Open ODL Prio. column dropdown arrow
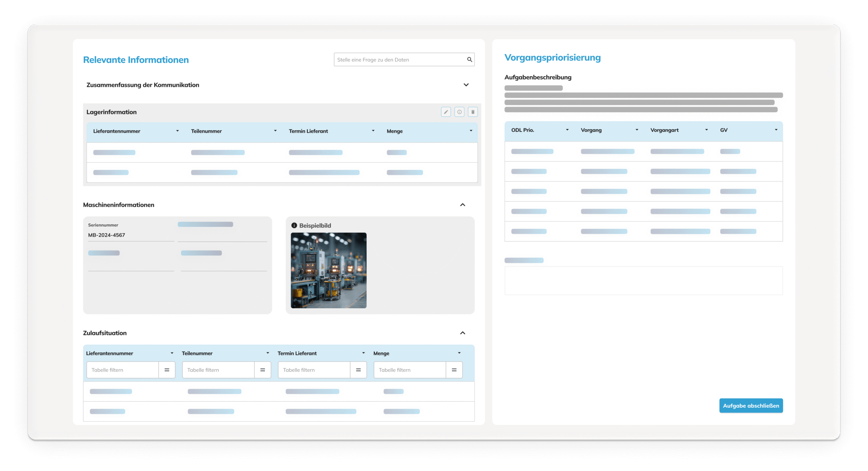This screenshot has width=868, height=471. pyautogui.click(x=567, y=130)
